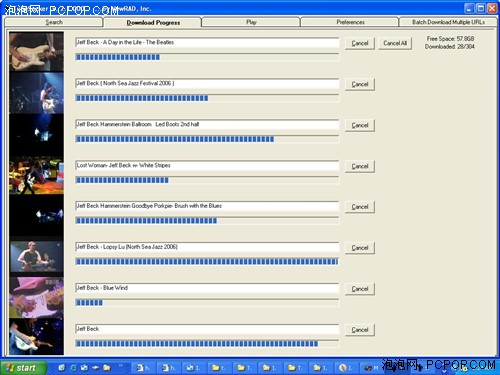Click the Downloaded 28/304 counter
This screenshot has width=500, height=375.
click(x=449, y=47)
